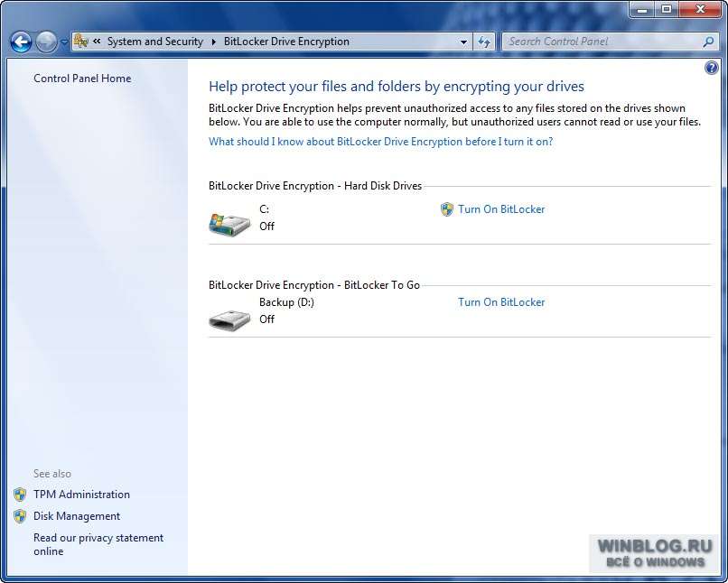Minimize the Control Panel window
Screen dimensions: 728x583
point(642,9)
